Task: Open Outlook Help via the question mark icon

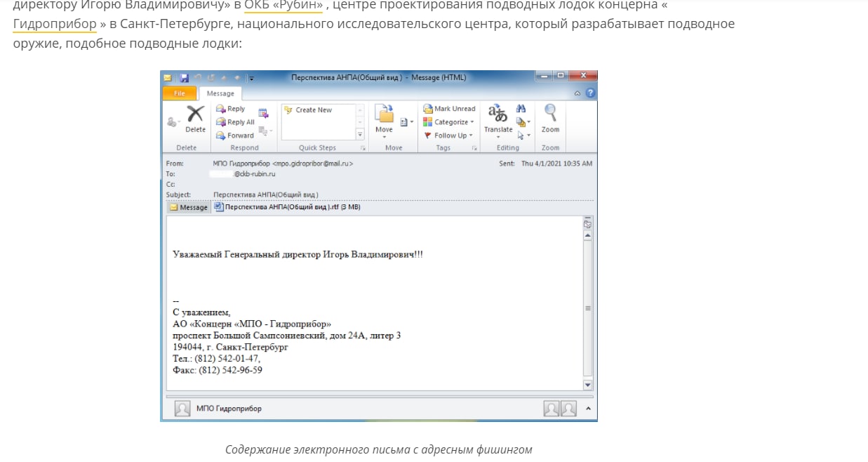Action: coord(591,93)
